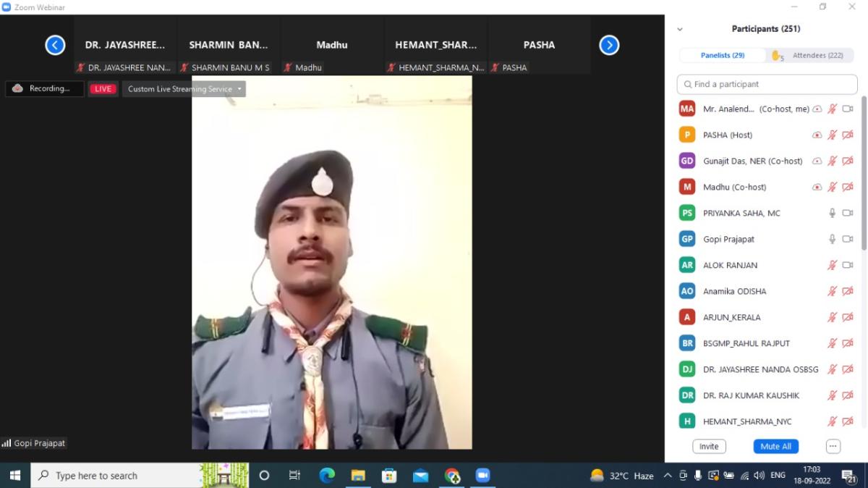Viewport: 868px width, 488px height.
Task: Switch to the Panelists (29) tab
Action: [723, 56]
